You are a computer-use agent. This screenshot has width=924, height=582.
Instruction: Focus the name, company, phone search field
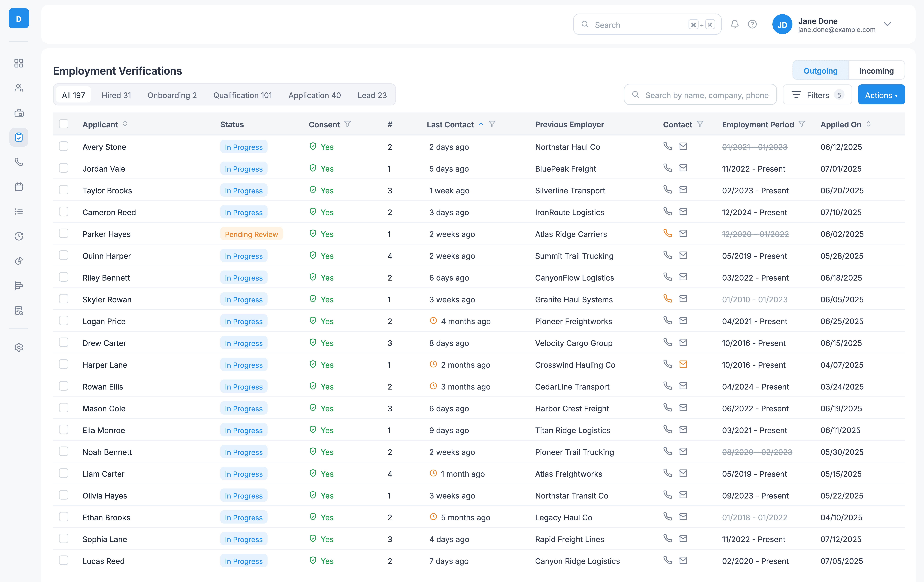706,95
